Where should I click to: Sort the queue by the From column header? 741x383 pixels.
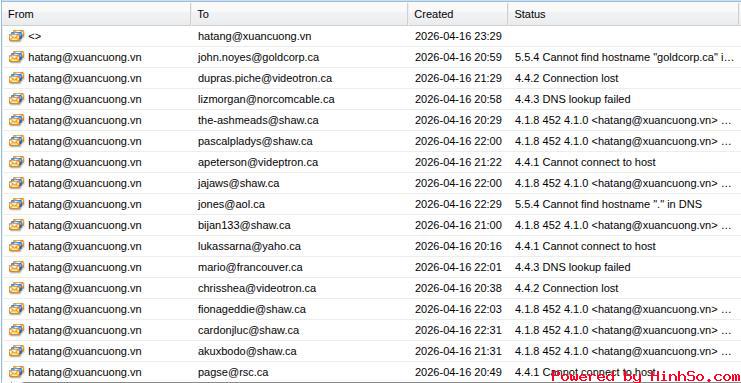96,14
